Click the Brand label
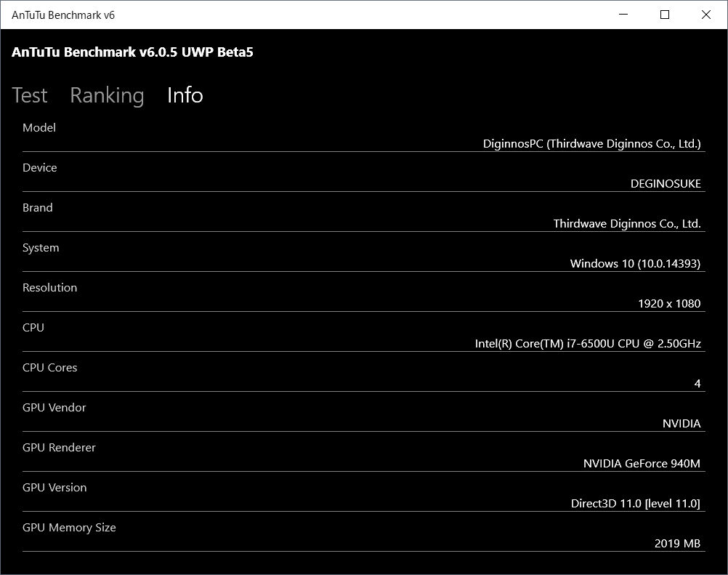Screen dimensions: 728x575 click(38, 208)
